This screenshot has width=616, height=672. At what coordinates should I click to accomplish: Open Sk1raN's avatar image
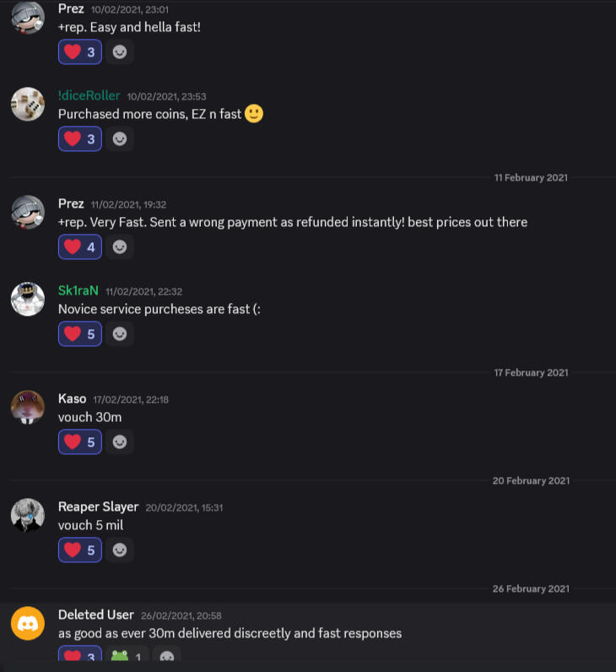click(x=27, y=299)
